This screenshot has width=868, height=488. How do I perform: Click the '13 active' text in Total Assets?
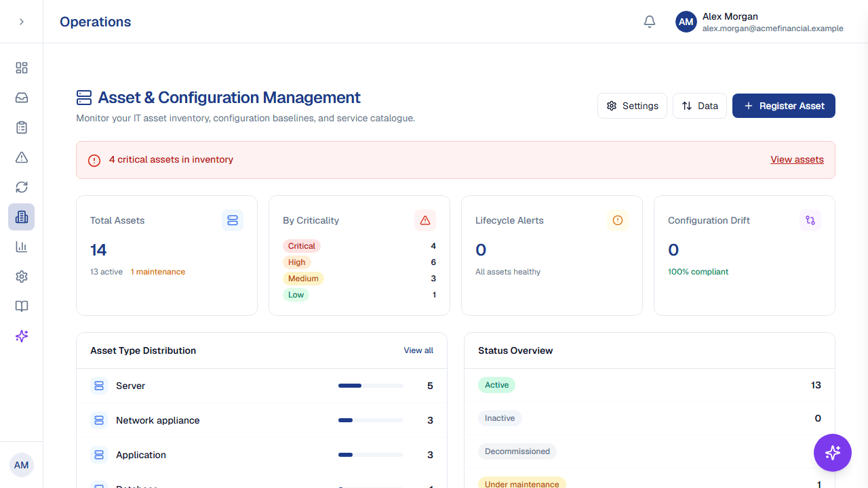[106, 272]
